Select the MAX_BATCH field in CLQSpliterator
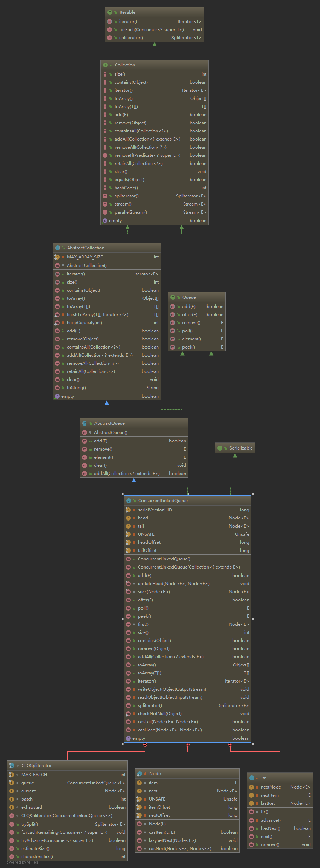This screenshot has width=320, height=868. click(x=34, y=775)
